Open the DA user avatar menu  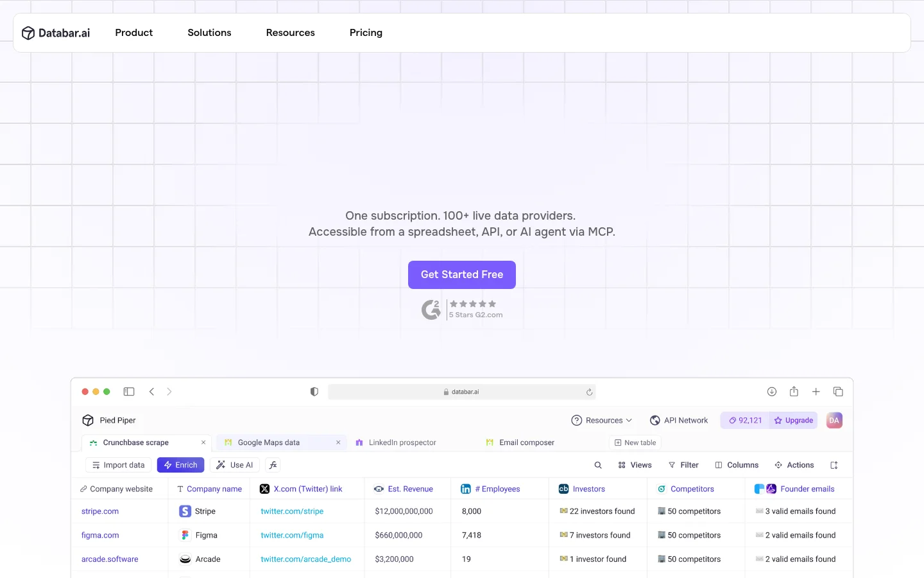[834, 421]
